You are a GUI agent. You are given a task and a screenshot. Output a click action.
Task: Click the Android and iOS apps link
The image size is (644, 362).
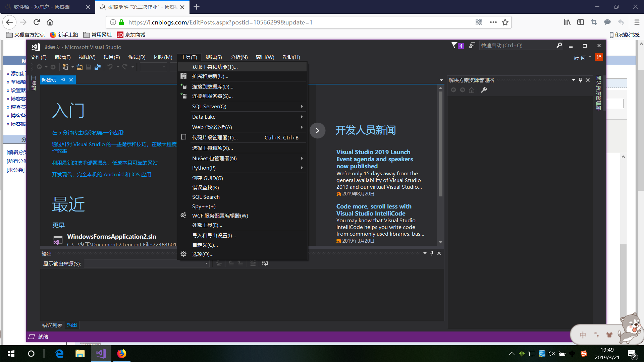[x=101, y=174]
